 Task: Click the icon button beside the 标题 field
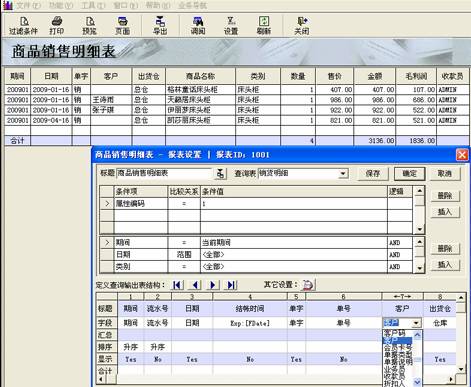click(220, 173)
